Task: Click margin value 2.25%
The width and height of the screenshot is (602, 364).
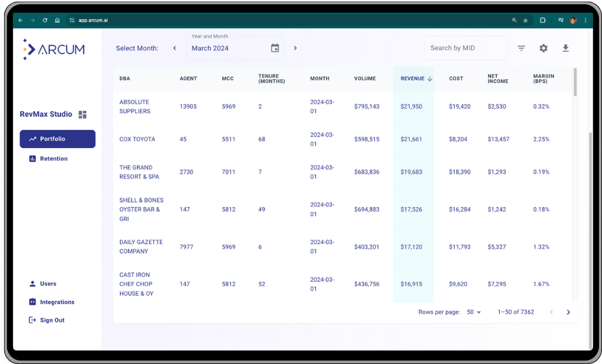Action: point(541,139)
